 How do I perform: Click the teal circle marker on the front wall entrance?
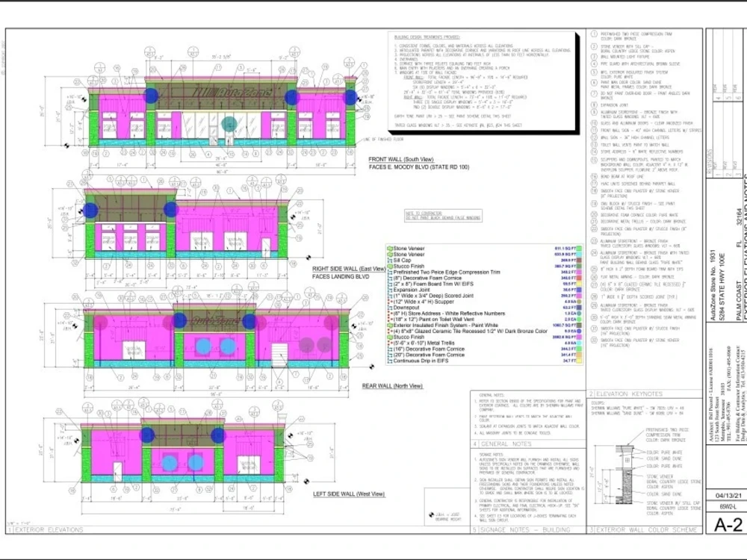[229, 124]
